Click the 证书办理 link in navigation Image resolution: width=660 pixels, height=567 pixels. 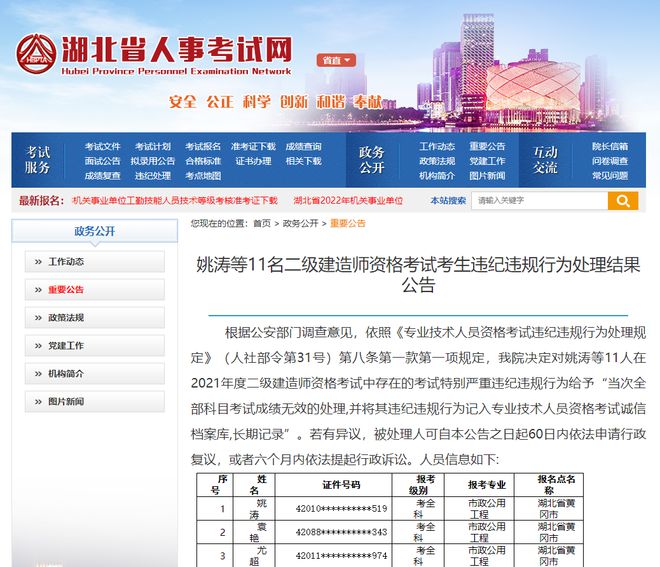[252, 161]
